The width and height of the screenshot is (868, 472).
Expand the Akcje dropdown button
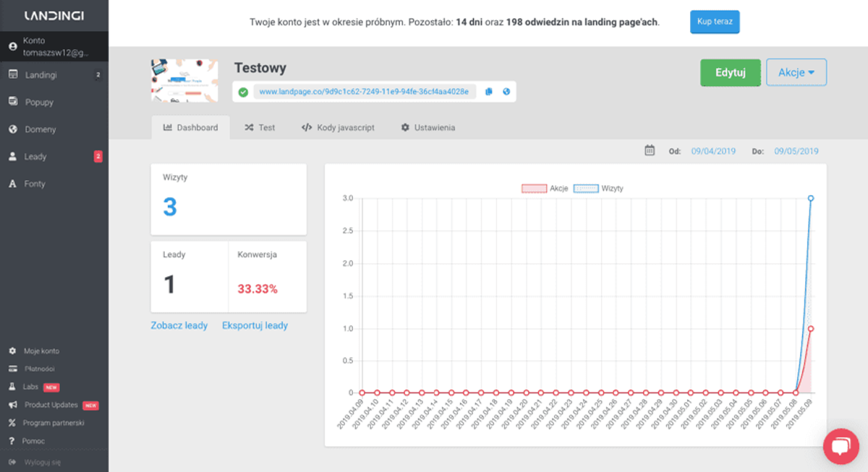click(x=796, y=72)
